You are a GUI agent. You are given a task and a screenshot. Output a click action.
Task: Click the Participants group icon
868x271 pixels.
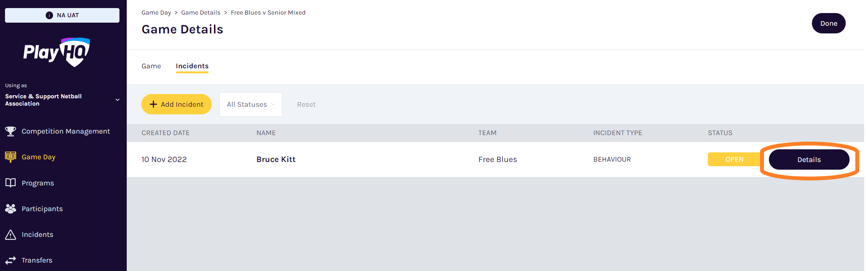coord(10,208)
